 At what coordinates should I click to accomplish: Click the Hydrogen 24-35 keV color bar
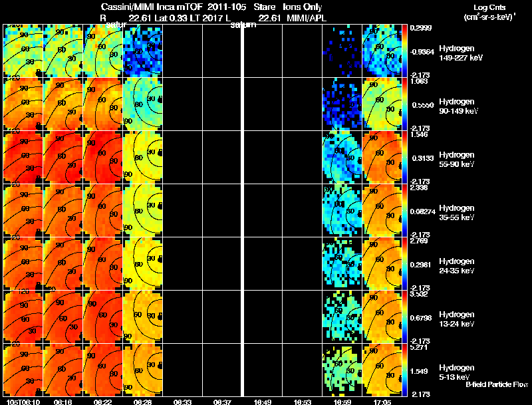point(404,264)
